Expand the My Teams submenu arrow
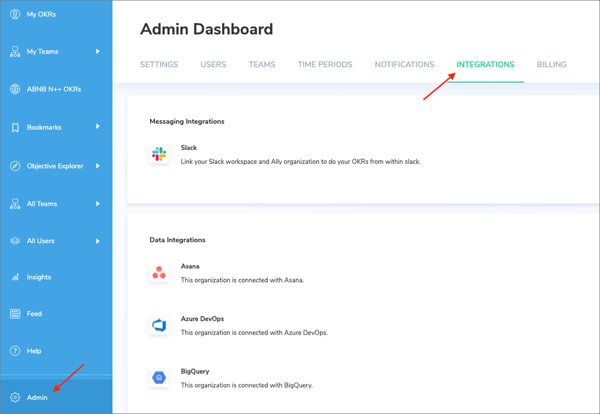The height and width of the screenshot is (414, 600). pyautogui.click(x=98, y=51)
